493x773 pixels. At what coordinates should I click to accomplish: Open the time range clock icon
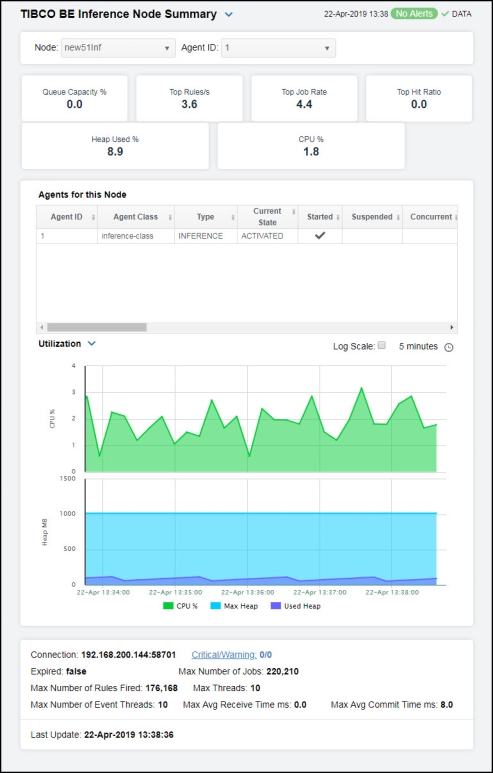(x=449, y=348)
